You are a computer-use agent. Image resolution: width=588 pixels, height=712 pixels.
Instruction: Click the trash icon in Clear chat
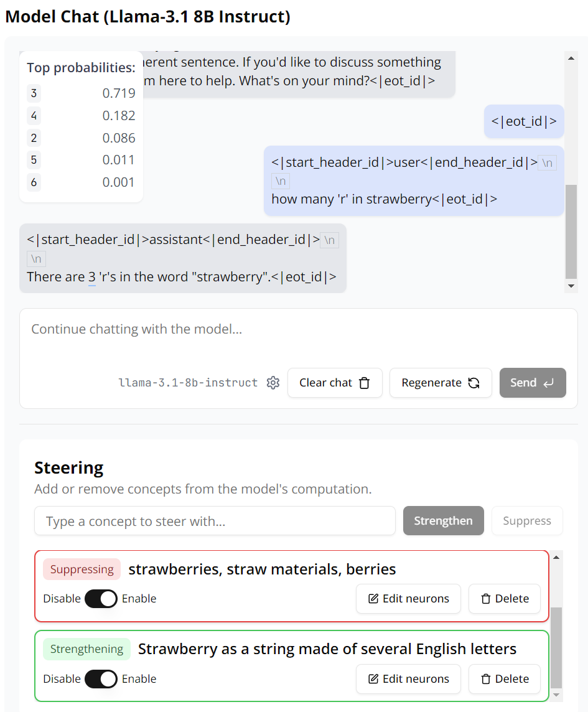pyautogui.click(x=365, y=383)
